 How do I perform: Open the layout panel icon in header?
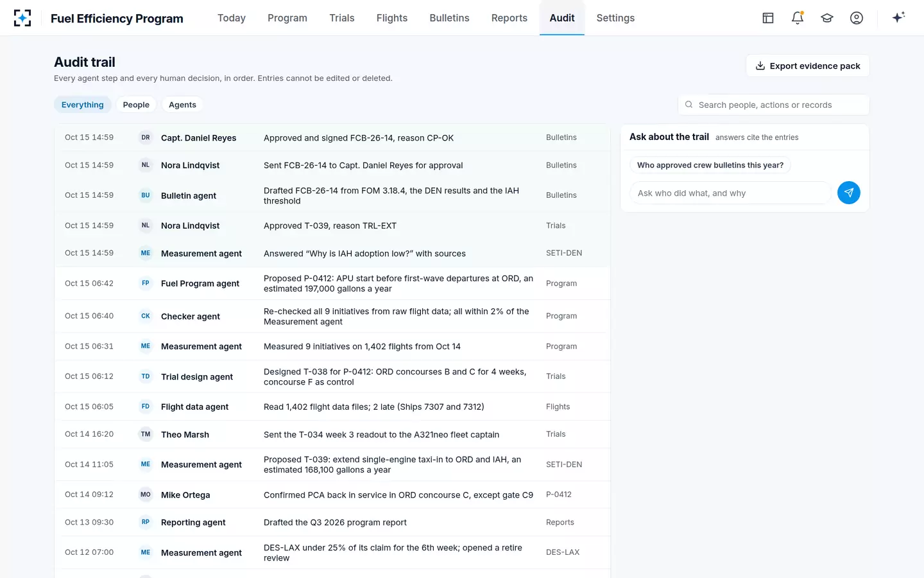pyautogui.click(x=768, y=18)
